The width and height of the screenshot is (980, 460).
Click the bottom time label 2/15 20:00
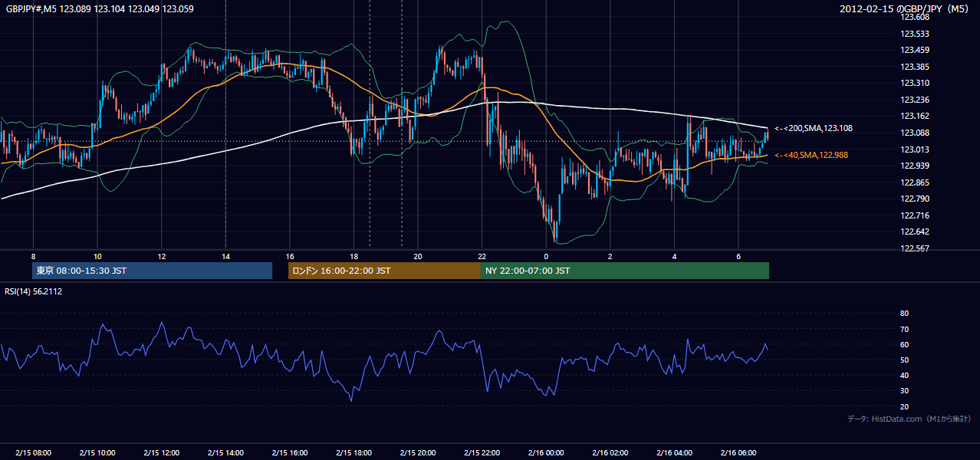(418, 452)
